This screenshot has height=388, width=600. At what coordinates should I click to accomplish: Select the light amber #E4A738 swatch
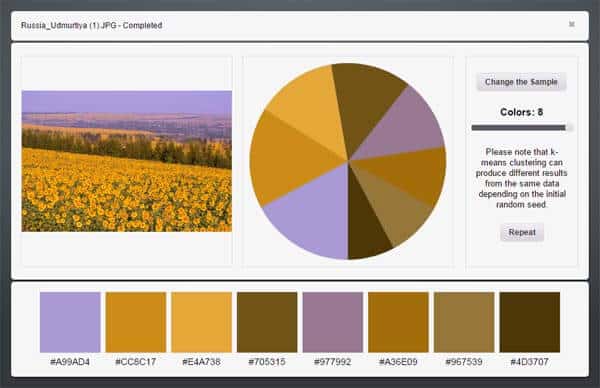click(201, 322)
